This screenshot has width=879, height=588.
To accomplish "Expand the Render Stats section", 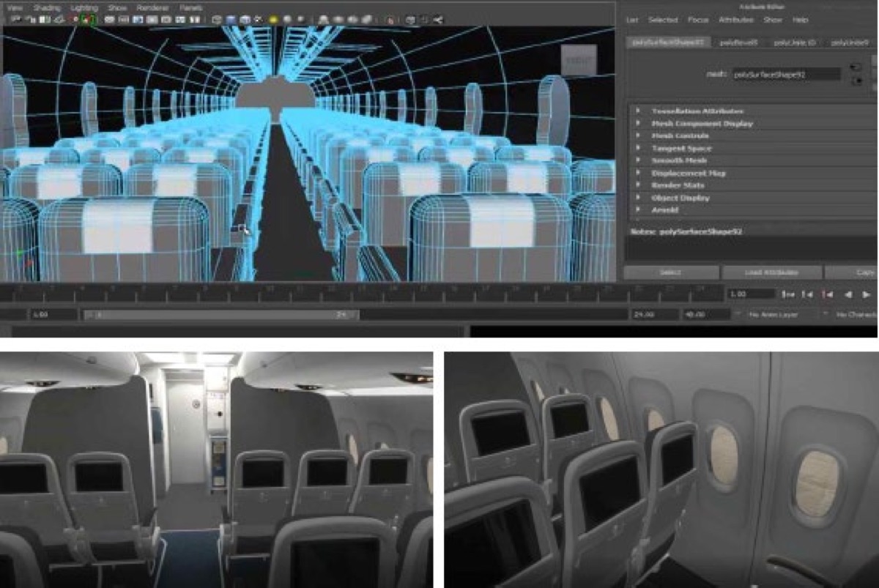I will point(678,185).
